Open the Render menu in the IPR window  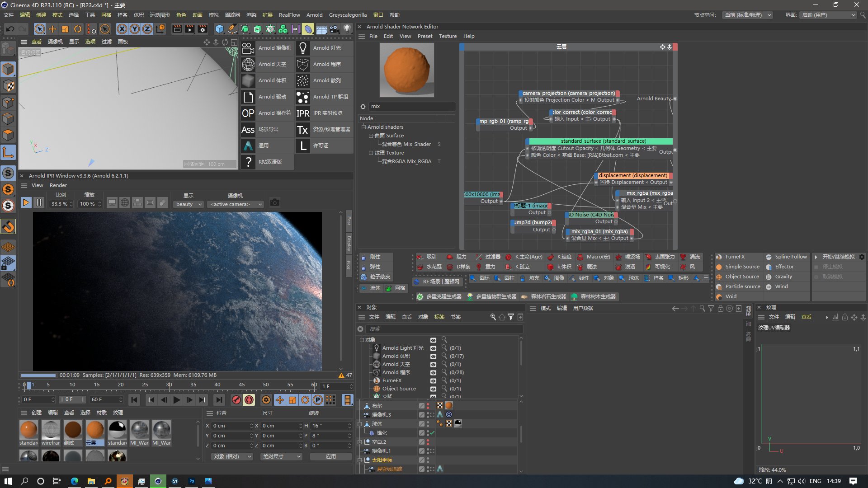click(58, 185)
